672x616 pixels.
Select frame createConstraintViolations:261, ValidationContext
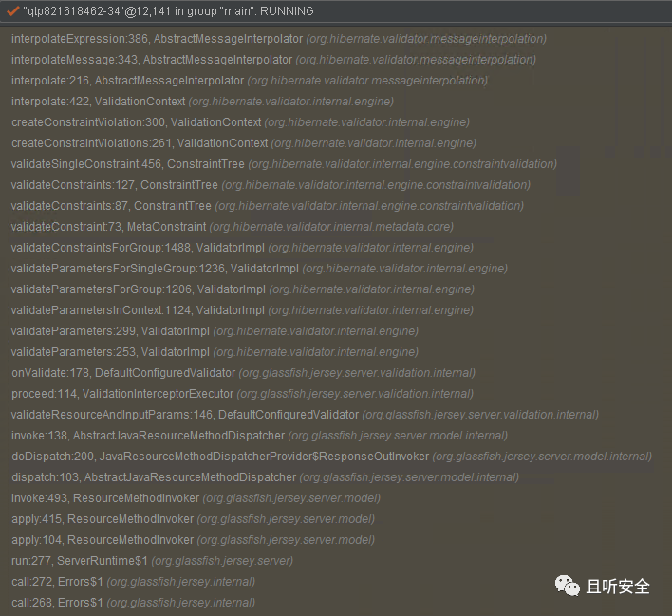coord(244,143)
